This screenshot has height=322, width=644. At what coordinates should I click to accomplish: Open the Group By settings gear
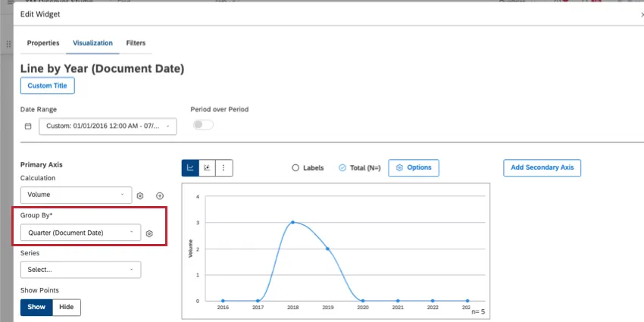click(x=149, y=233)
